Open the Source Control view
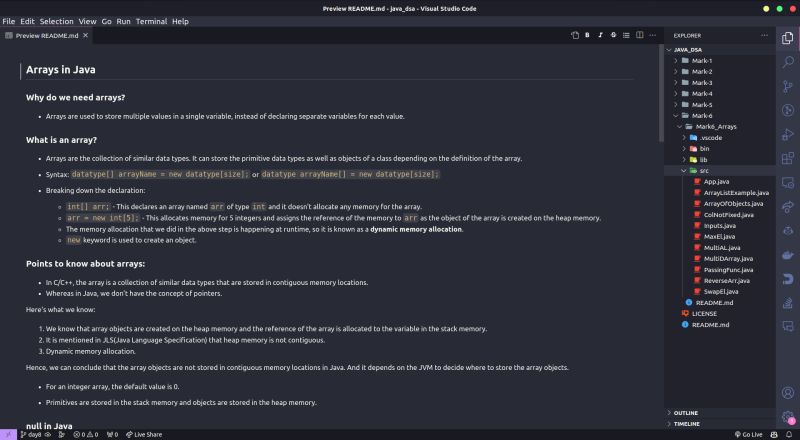 [x=788, y=86]
